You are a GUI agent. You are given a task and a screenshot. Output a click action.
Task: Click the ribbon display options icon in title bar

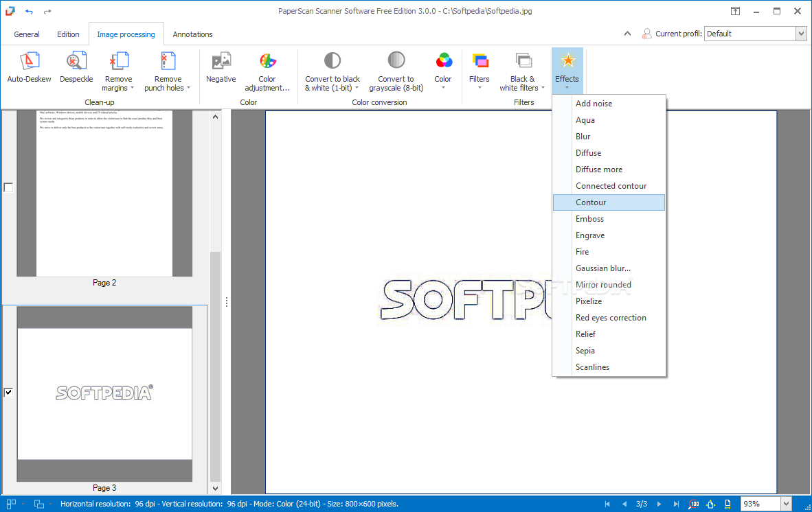[x=735, y=12]
